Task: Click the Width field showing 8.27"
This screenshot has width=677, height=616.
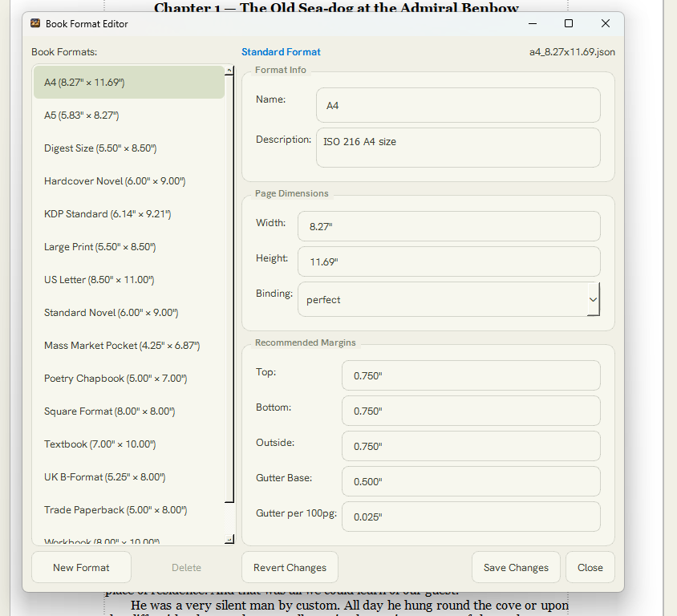Action: pos(448,226)
